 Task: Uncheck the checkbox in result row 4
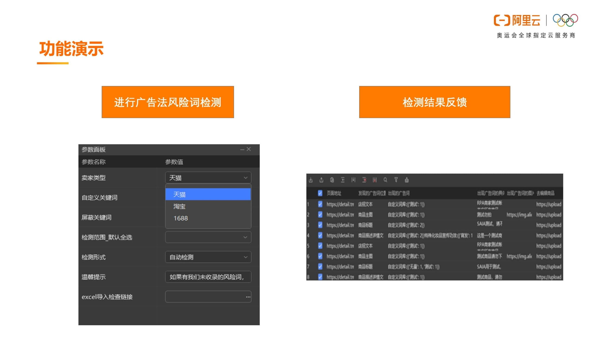pos(320,235)
